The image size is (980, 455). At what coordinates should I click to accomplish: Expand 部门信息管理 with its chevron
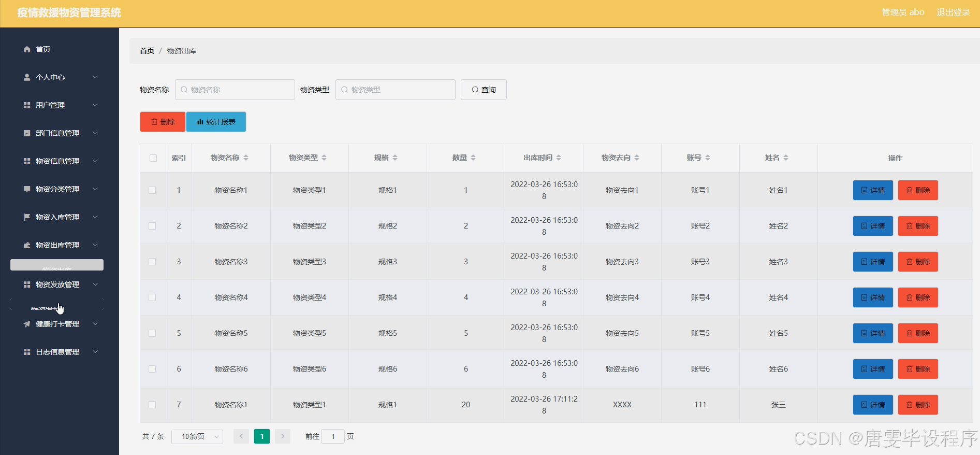pos(95,133)
